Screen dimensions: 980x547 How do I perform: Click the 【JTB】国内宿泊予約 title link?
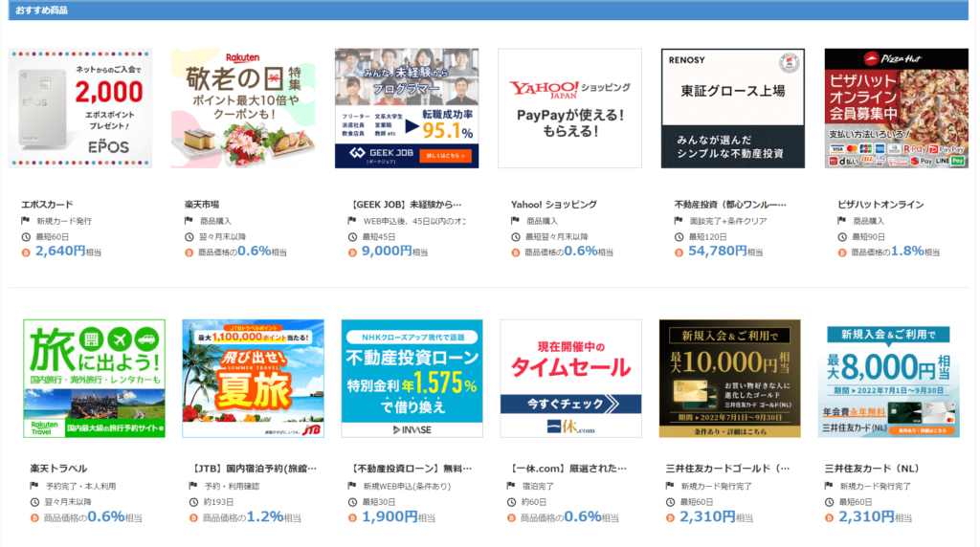click(x=253, y=469)
